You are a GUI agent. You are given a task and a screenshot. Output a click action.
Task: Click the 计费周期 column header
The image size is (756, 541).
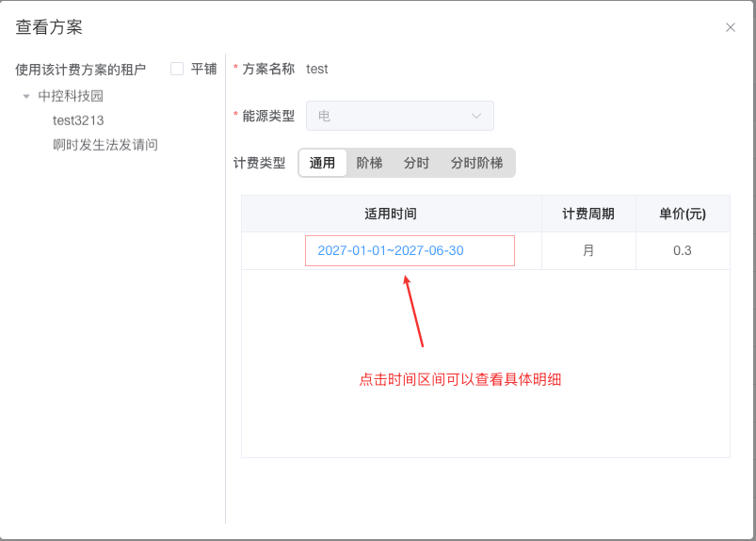(x=588, y=214)
